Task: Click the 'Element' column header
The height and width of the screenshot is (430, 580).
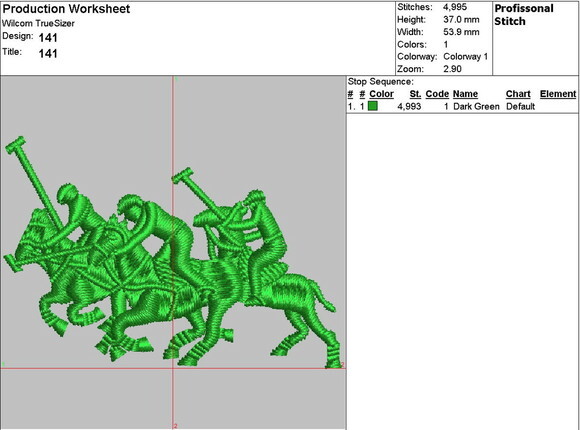Action: click(x=558, y=94)
